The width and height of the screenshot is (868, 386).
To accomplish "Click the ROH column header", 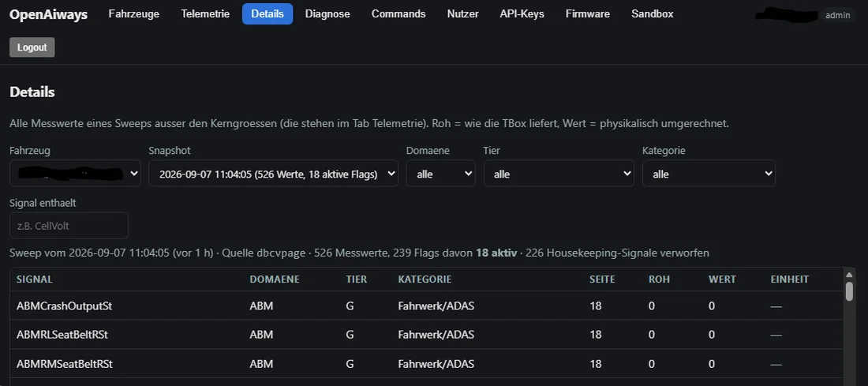I will pyautogui.click(x=660, y=279).
